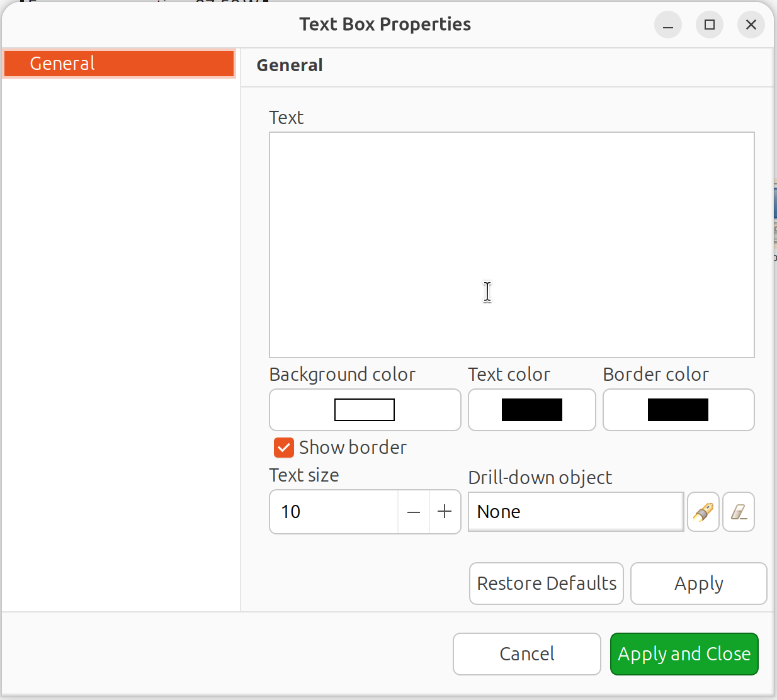Click the drill-down object picker icon
Viewport: 777px width, 700px height.
703,512
